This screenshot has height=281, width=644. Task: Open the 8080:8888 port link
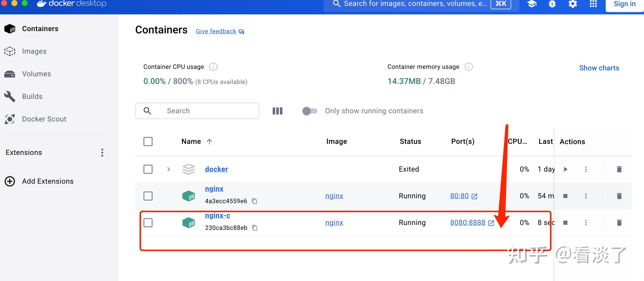click(x=468, y=223)
